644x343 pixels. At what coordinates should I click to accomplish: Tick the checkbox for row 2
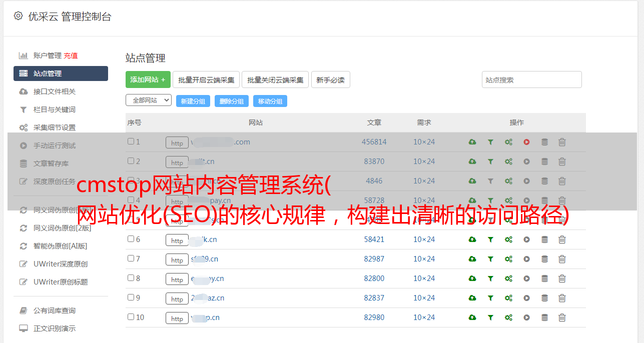tap(131, 161)
